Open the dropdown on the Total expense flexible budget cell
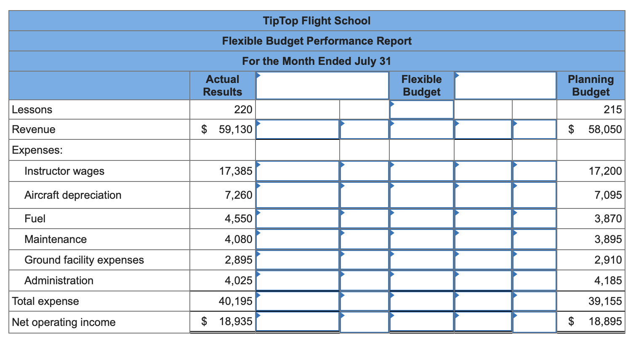 click(391, 295)
